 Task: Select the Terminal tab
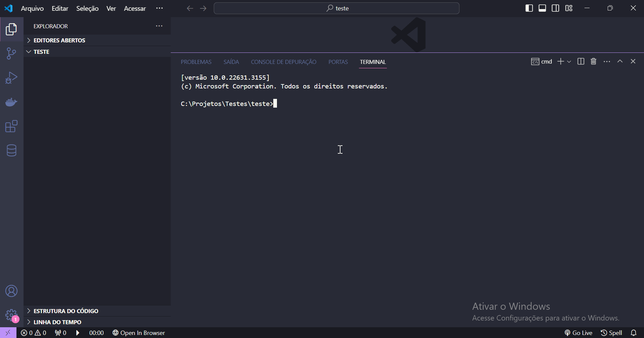point(373,62)
